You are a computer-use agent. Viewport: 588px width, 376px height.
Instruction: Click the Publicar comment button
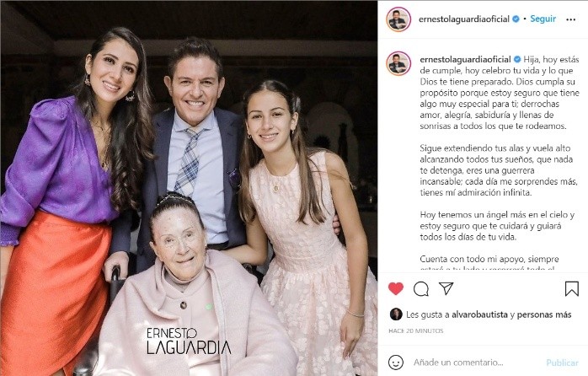(x=562, y=363)
